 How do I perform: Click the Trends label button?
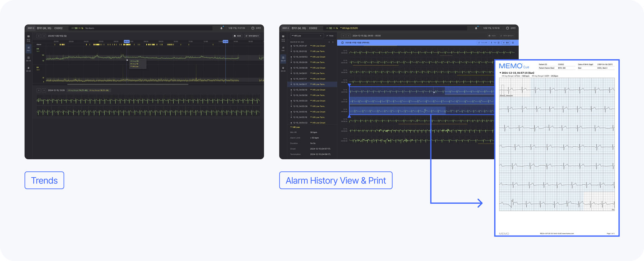[44, 180]
